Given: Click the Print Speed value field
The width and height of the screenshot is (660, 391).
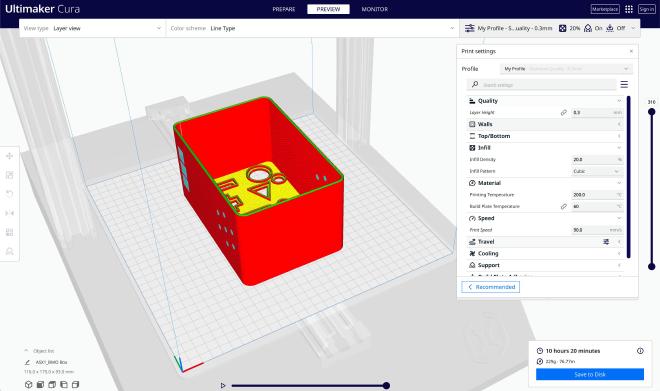Looking at the screenshot, I should pos(597,230).
